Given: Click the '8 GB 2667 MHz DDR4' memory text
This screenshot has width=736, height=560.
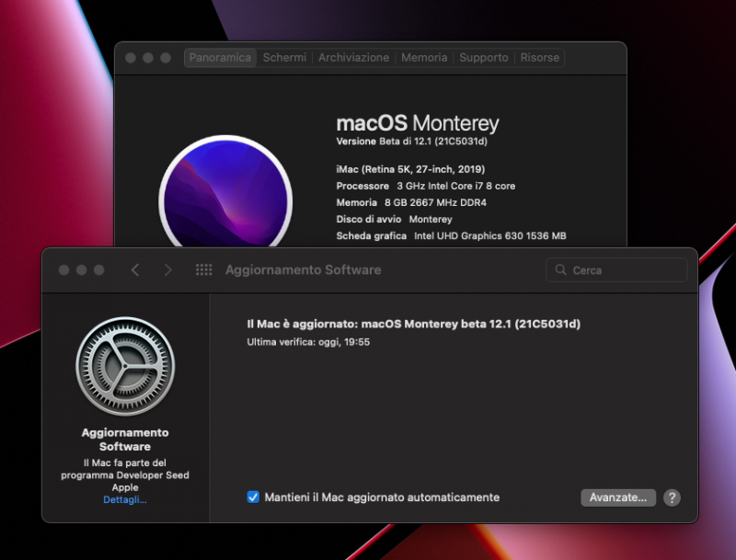Looking at the screenshot, I should [x=435, y=202].
